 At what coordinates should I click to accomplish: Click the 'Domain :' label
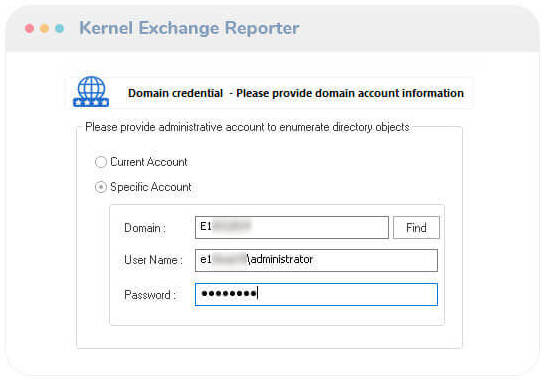point(145,228)
